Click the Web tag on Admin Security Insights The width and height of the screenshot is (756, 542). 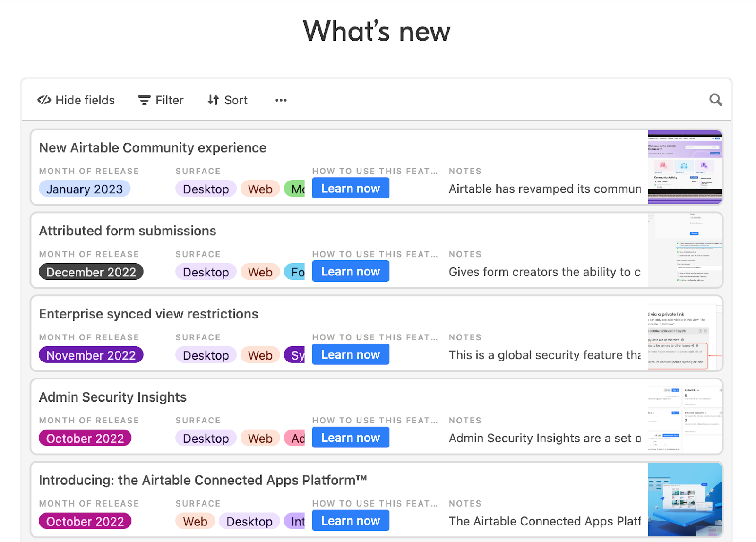(259, 438)
